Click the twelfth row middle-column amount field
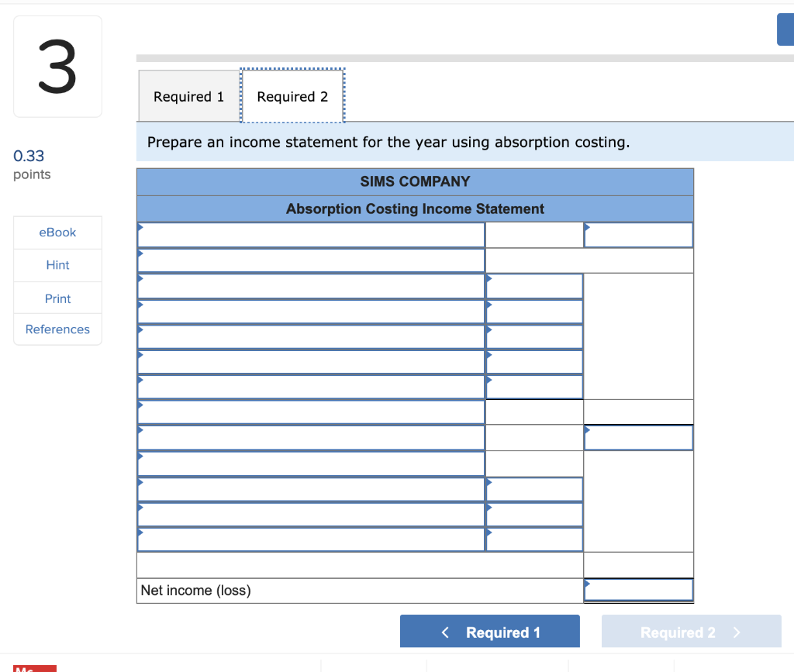Screen dimensions: 794x672 click(x=535, y=515)
